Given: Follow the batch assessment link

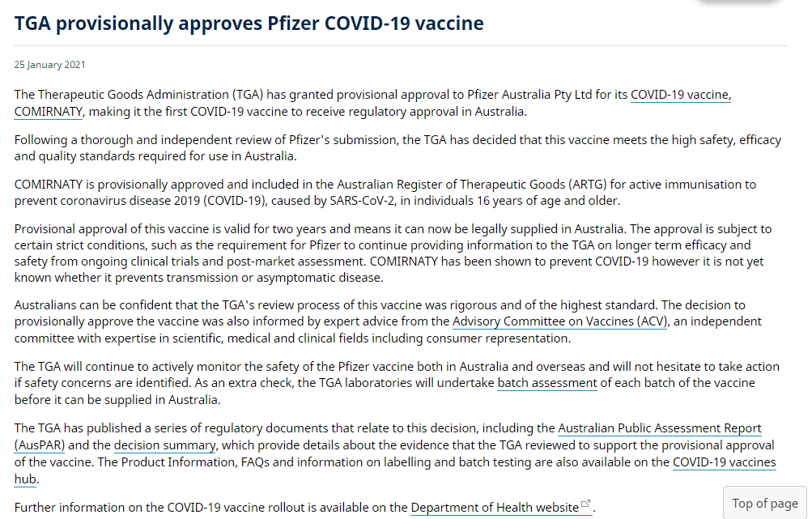Looking at the screenshot, I should tap(546, 382).
